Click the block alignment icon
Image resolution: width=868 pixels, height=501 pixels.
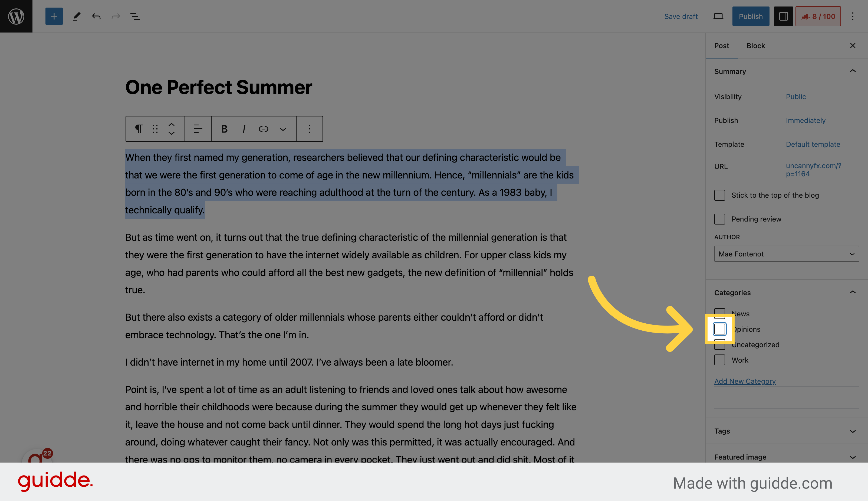197,128
